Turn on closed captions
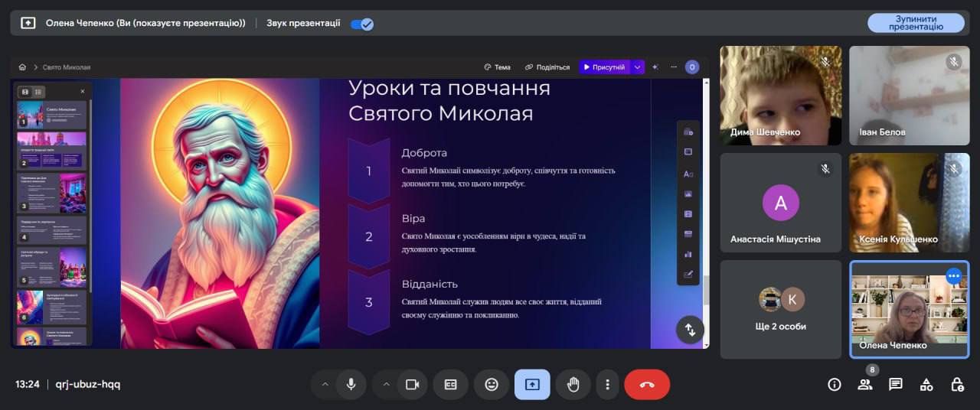The height and width of the screenshot is (410, 980). tap(451, 385)
